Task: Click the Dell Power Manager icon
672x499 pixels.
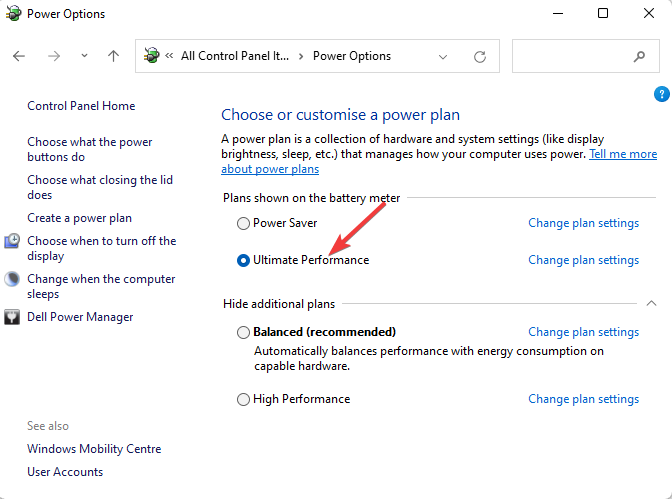Action: (x=12, y=317)
